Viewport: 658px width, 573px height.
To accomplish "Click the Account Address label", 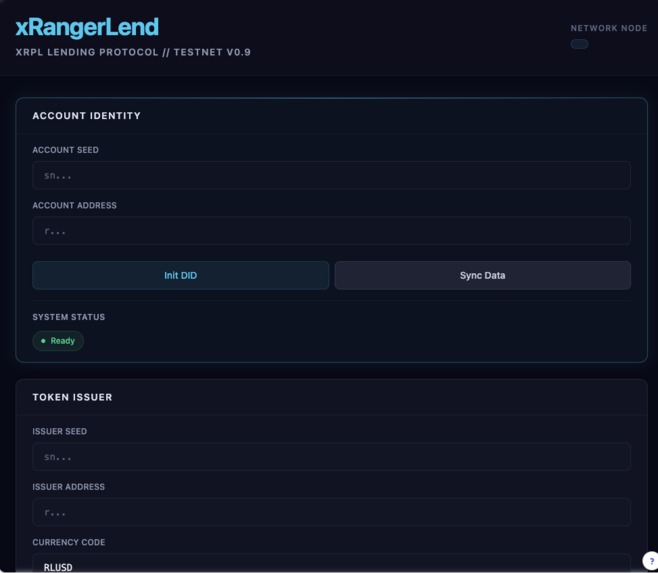I will click(x=75, y=205).
